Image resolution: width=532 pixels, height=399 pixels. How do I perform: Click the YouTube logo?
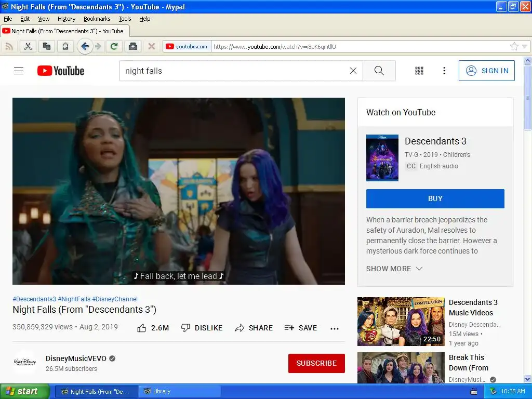[x=61, y=71]
